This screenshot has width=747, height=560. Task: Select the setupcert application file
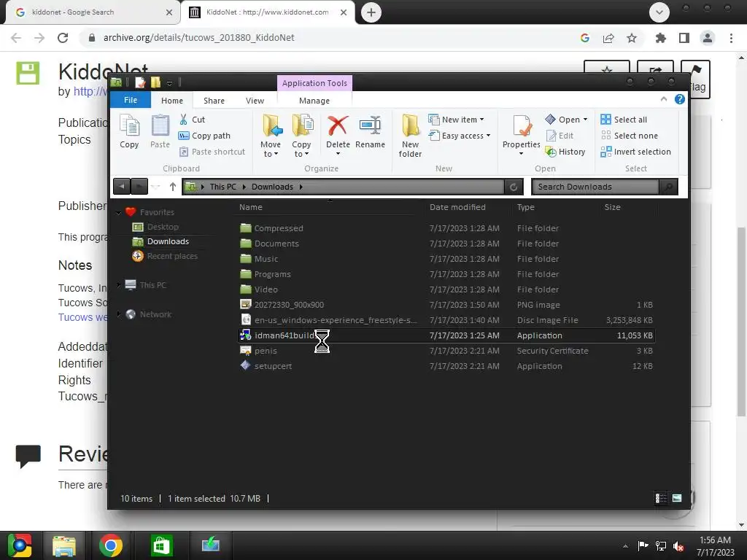click(x=446, y=366)
